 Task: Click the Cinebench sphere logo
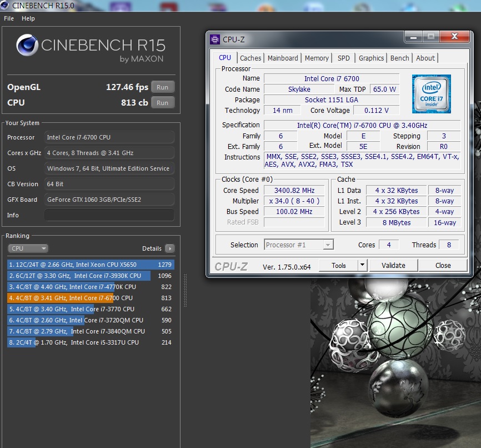(27, 46)
